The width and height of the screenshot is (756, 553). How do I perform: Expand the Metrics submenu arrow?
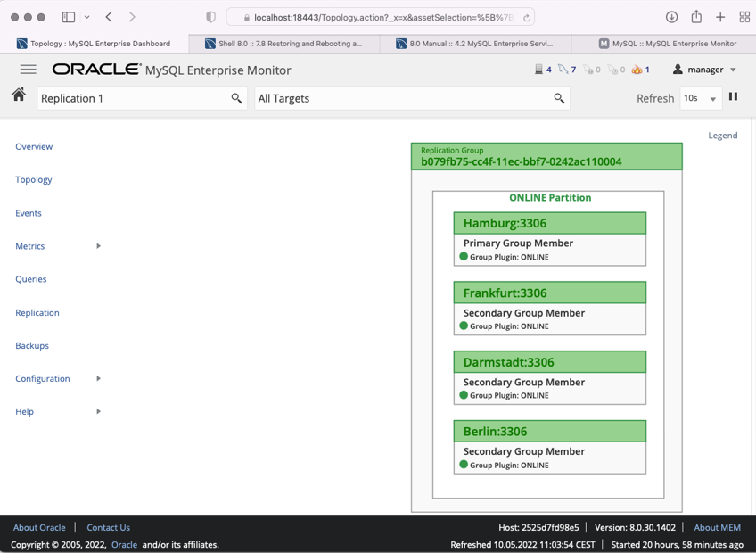[x=98, y=246]
